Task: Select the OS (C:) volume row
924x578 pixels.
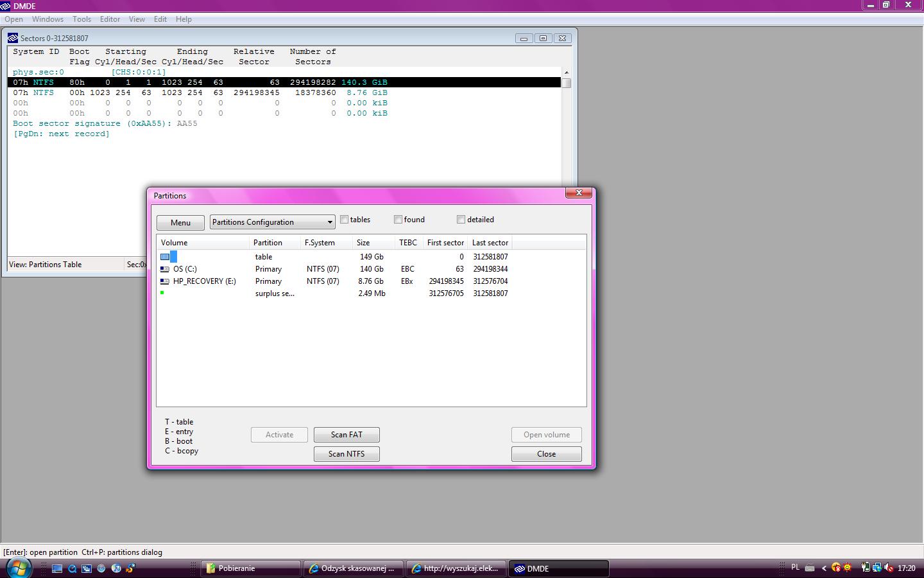Action: (334, 269)
